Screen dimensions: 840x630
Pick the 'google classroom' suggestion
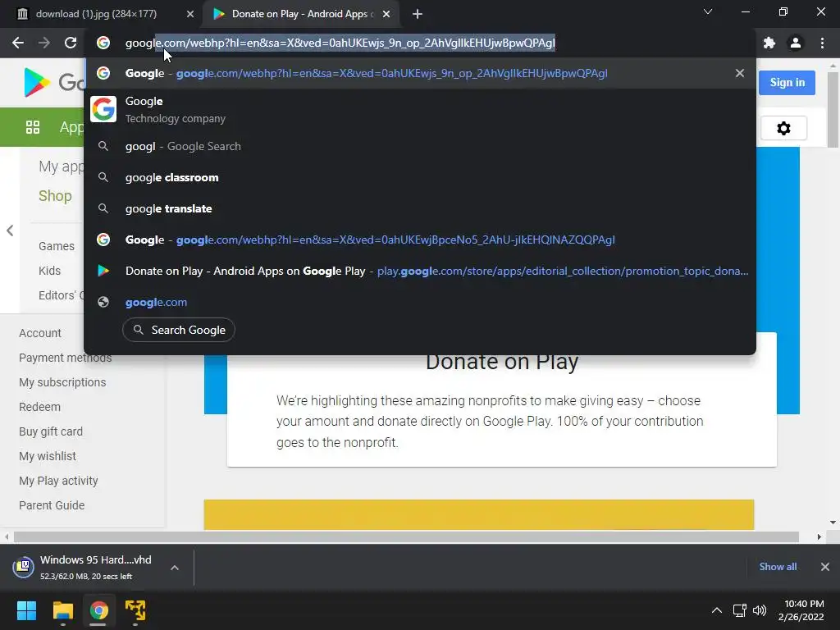(420, 177)
